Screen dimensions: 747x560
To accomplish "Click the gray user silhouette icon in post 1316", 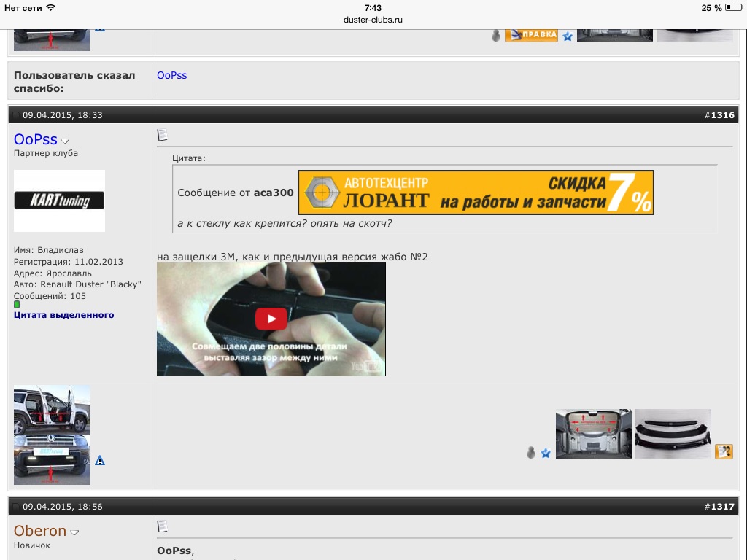I will point(531,453).
